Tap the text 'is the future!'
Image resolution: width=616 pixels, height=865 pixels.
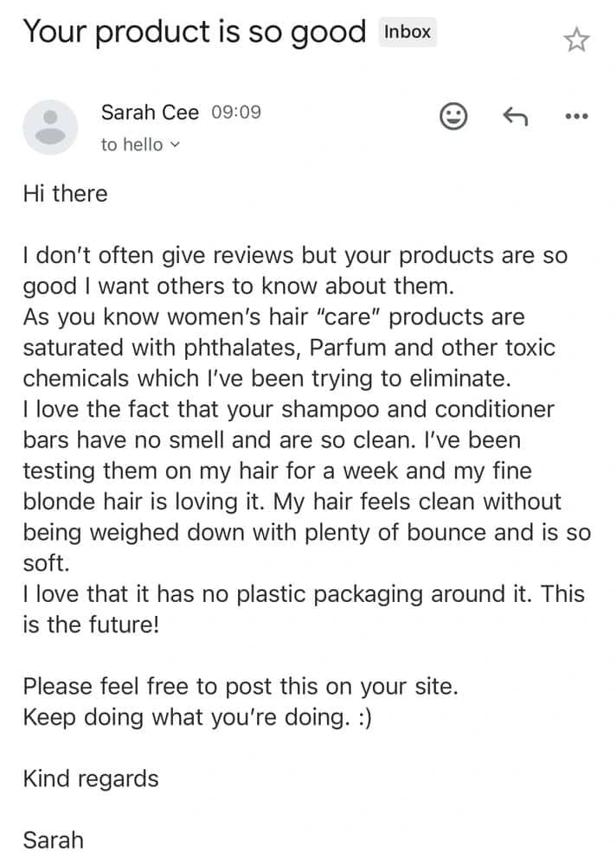click(x=91, y=625)
